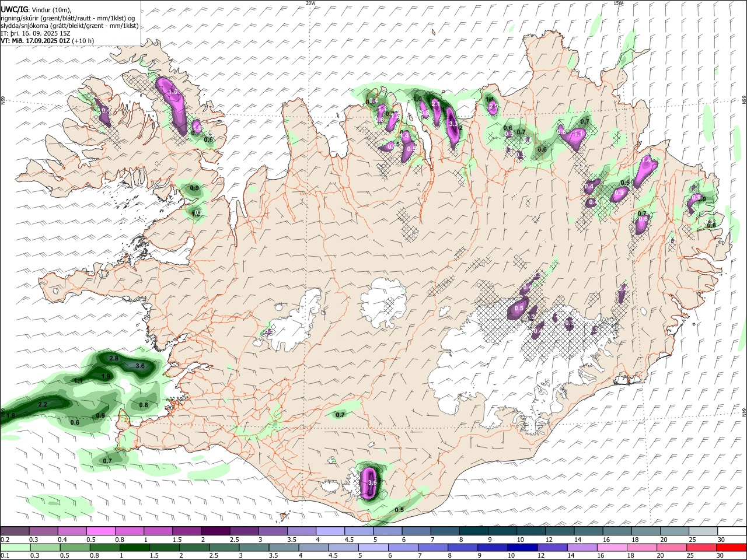747x560 pixels.
Task: Click the '2.8' rain value over the sea
Action: 114,358
